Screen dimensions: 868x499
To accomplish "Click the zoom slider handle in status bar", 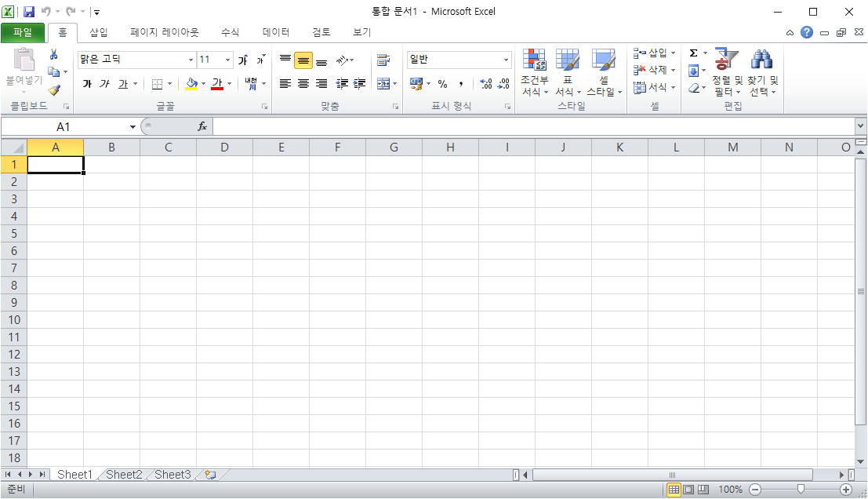I will pos(801,490).
